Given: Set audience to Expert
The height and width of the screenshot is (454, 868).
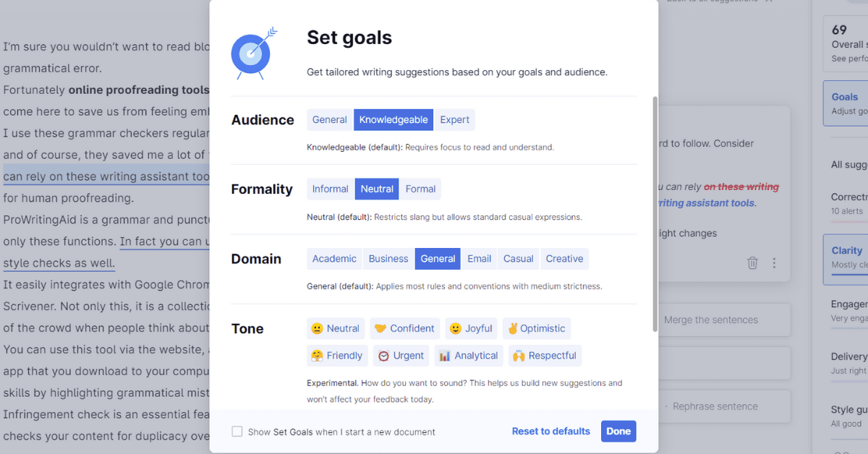Looking at the screenshot, I should [454, 120].
